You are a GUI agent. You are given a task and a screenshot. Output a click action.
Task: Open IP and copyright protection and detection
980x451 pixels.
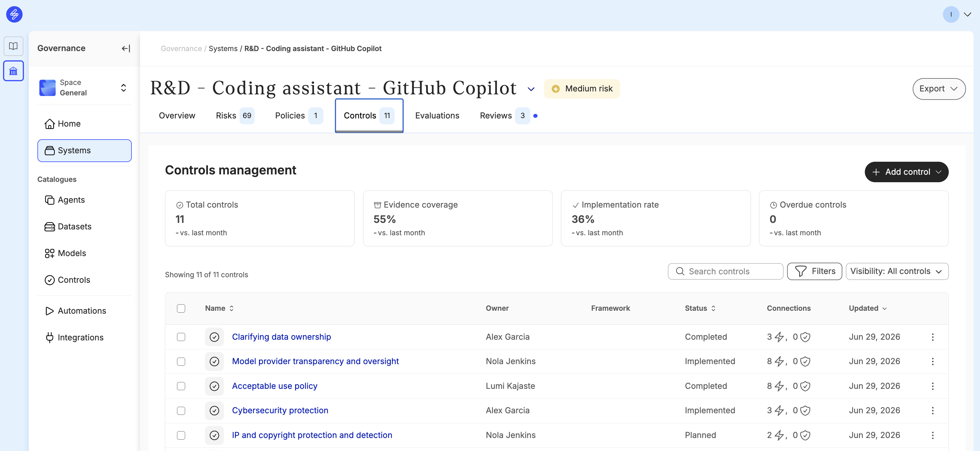pyautogui.click(x=312, y=435)
